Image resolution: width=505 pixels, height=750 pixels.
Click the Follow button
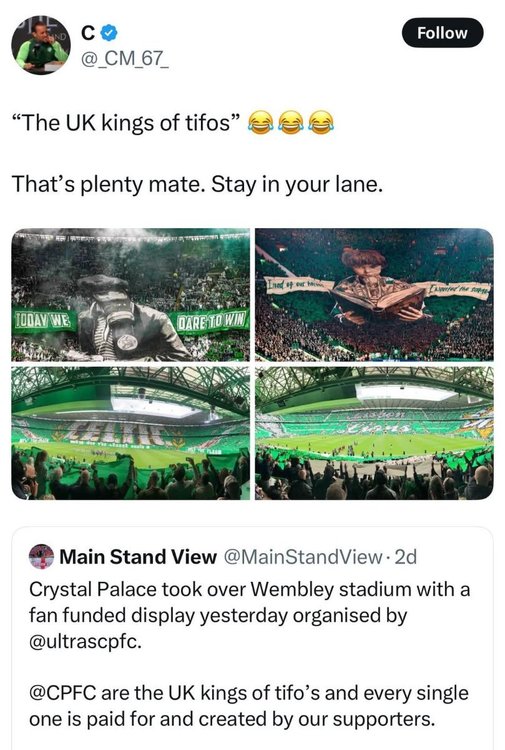tap(442, 33)
